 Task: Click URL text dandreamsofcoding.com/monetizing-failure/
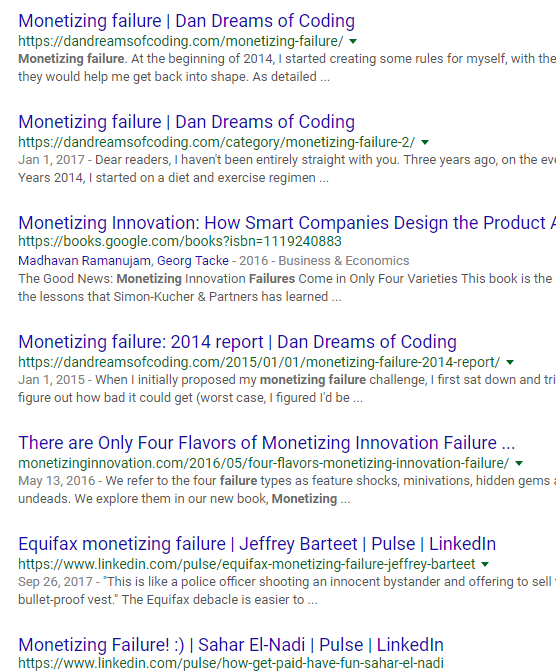point(181,42)
